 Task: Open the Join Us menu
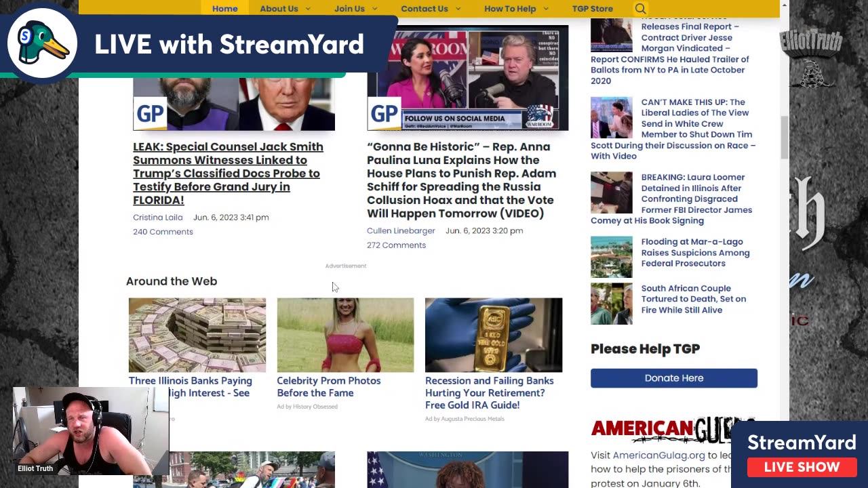pyautogui.click(x=349, y=9)
